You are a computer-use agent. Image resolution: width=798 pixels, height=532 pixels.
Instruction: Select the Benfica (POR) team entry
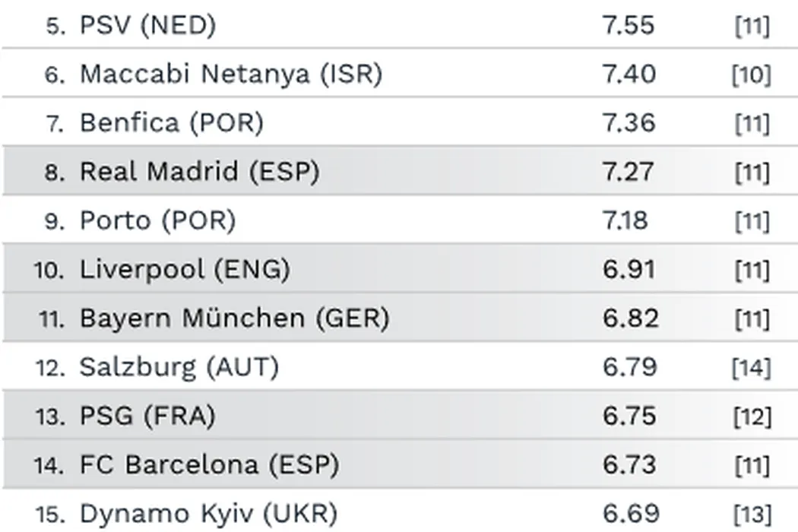tap(171, 123)
